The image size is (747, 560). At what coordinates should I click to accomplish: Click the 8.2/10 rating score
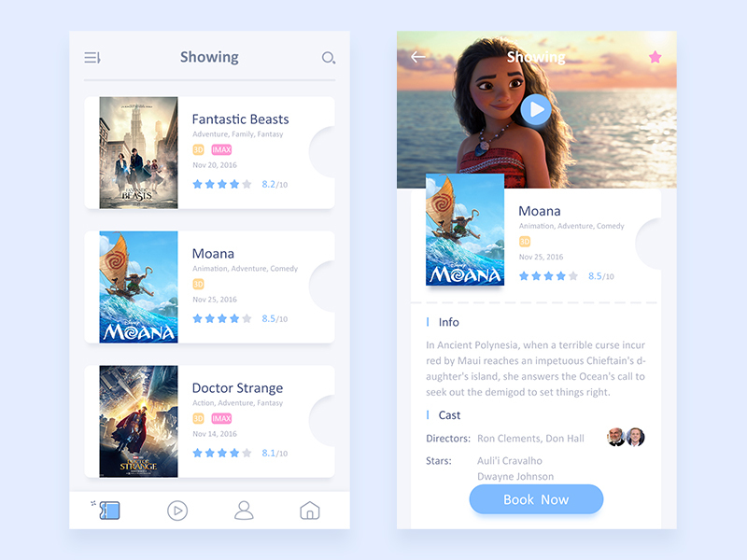tap(275, 184)
